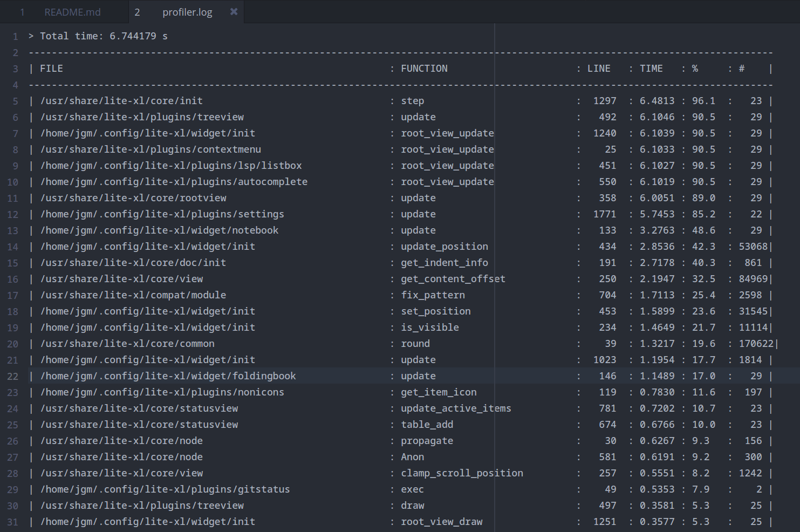
Task: Click the FILE column header
Action: 51,69
